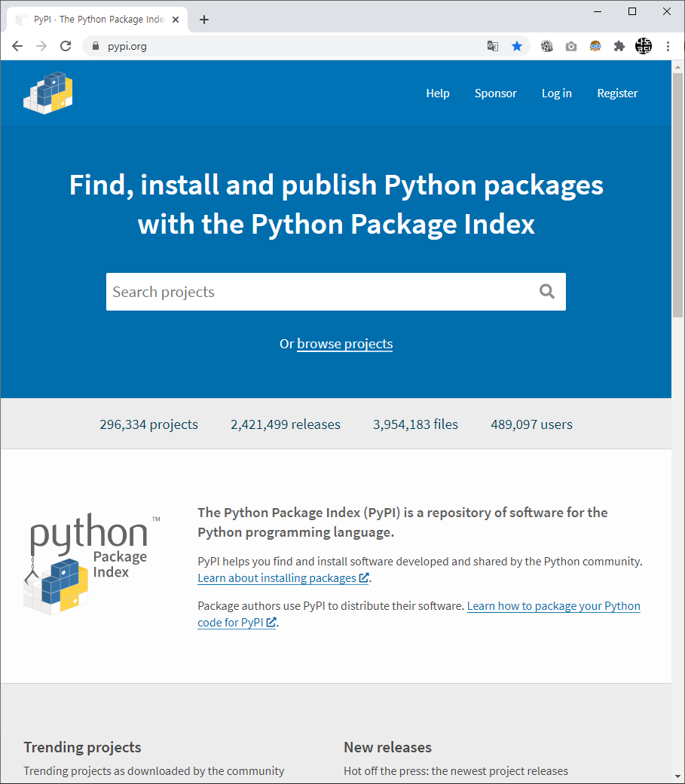Viewport: 685px width, 784px height.
Task: Click the 2,421,499 releases statistic
Action: pyautogui.click(x=285, y=424)
